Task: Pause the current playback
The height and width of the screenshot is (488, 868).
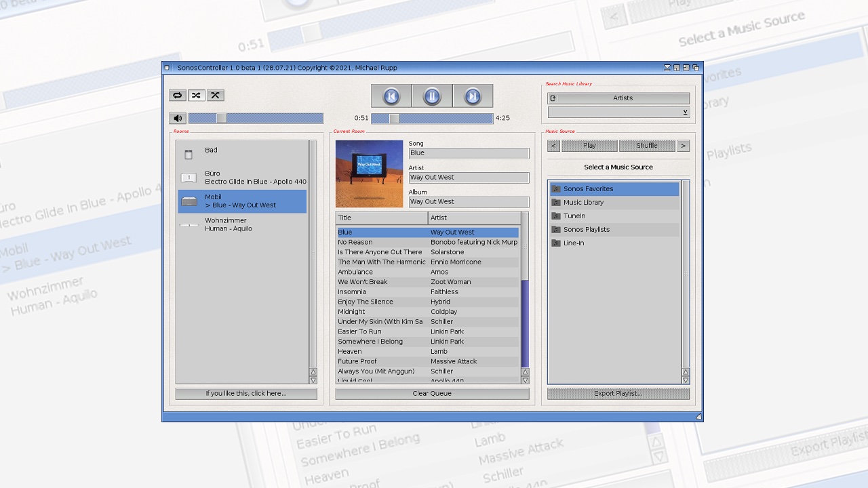Action: click(x=432, y=96)
